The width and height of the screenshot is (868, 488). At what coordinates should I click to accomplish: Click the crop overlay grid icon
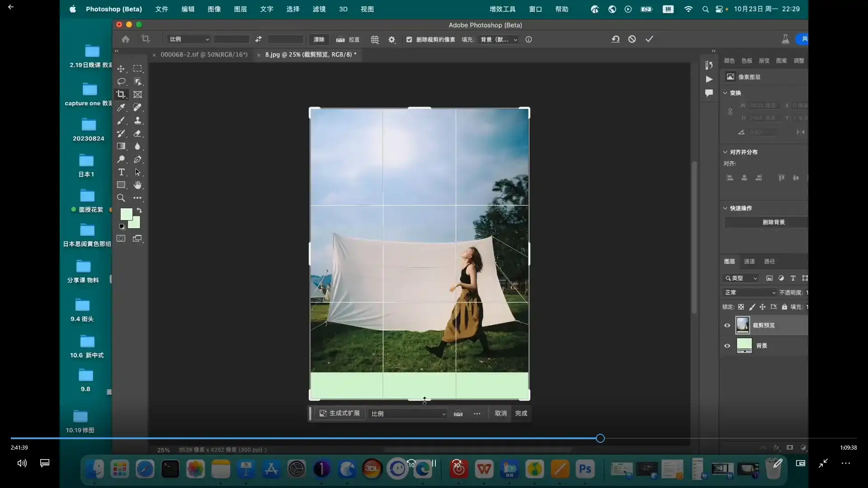(375, 40)
